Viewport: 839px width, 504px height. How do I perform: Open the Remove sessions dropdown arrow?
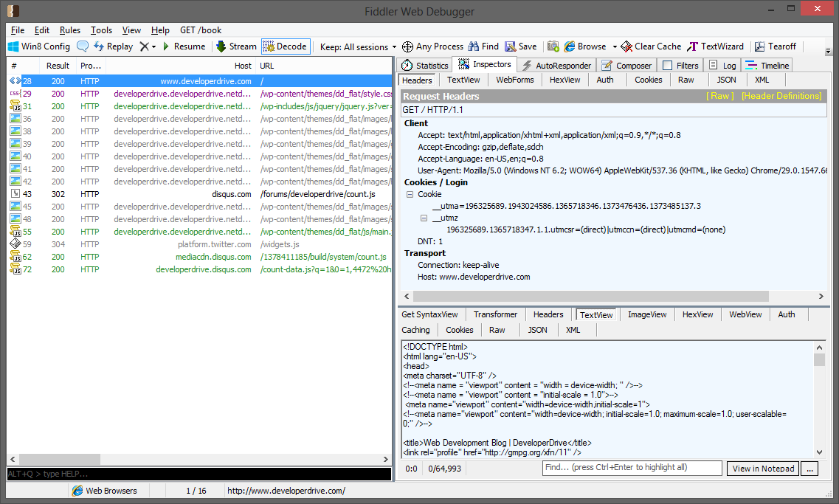coord(154,46)
